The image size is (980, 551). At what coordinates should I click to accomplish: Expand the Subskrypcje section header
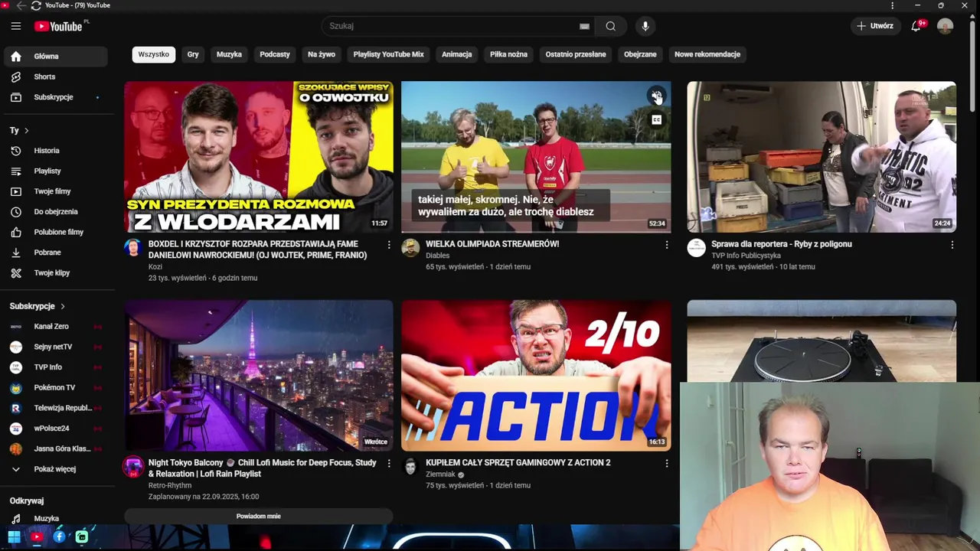[x=38, y=306]
